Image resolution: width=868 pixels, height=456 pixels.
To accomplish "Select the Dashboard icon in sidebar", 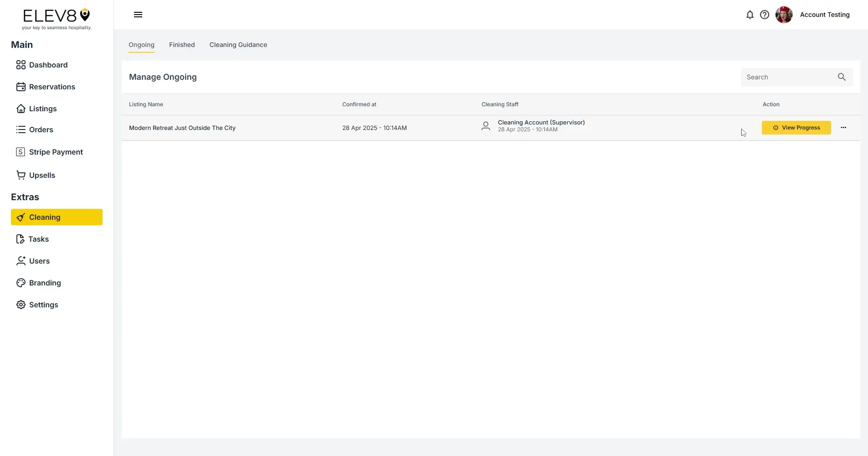I will [x=21, y=65].
